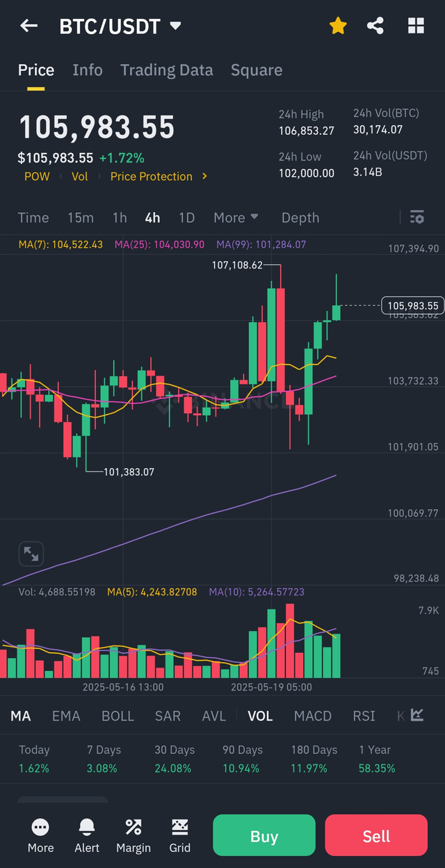This screenshot has height=868, width=445.
Task: Tap the MA(7) value label
Action: 60,245
